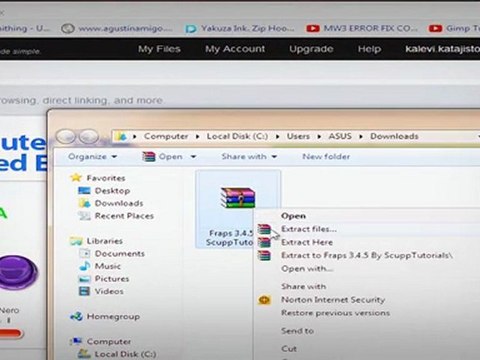This screenshot has width=480, height=360.
Task: Expand arrow after ASUS breadcrumb
Action: point(361,136)
